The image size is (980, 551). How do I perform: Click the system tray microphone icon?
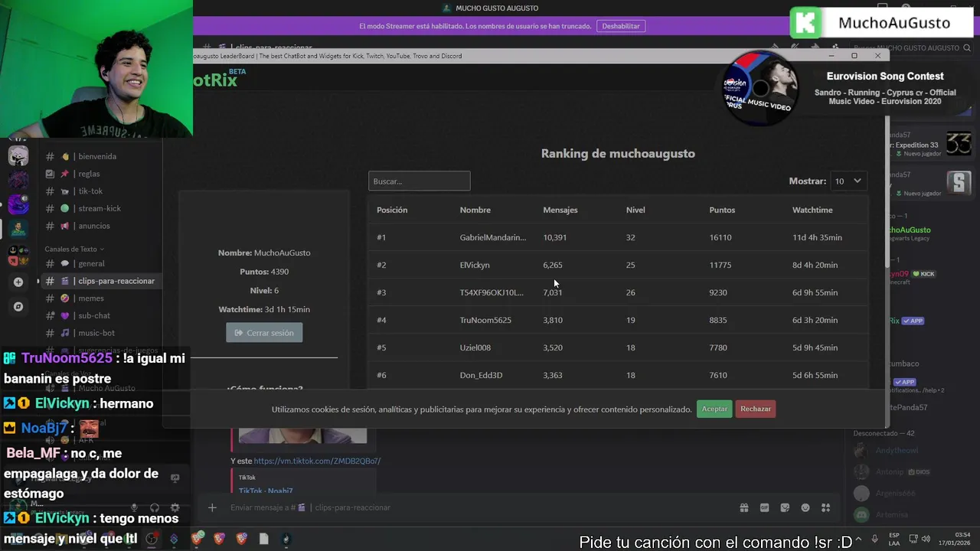pos(875,539)
